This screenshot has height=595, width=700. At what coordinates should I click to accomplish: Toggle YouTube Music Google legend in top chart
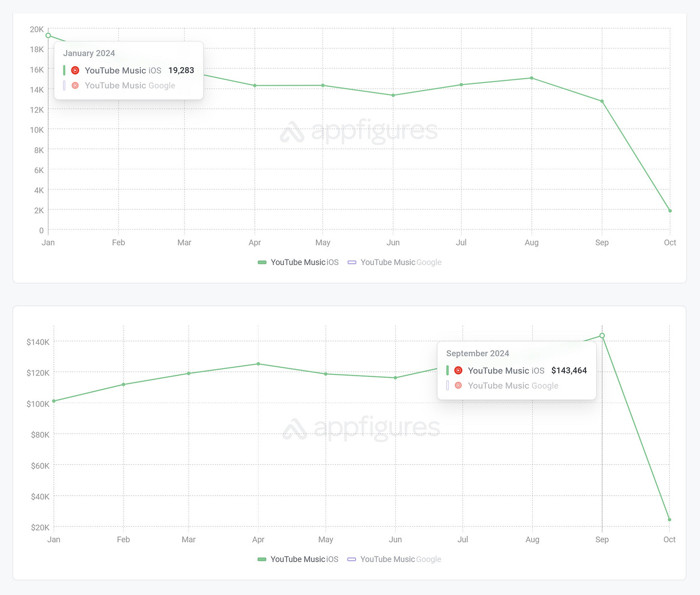pos(394,262)
